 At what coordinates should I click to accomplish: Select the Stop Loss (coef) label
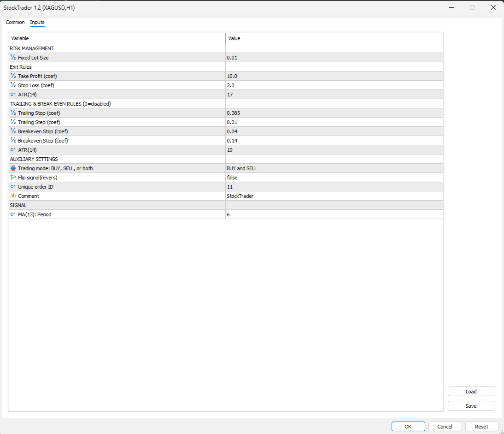coord(36,85)
